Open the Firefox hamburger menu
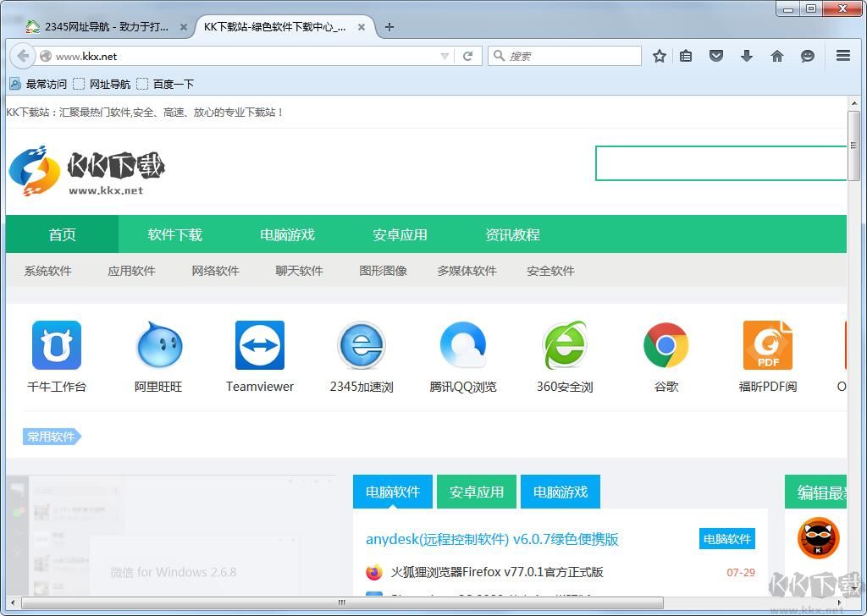Screen dimensions: 867x616 tap(843, 56)
